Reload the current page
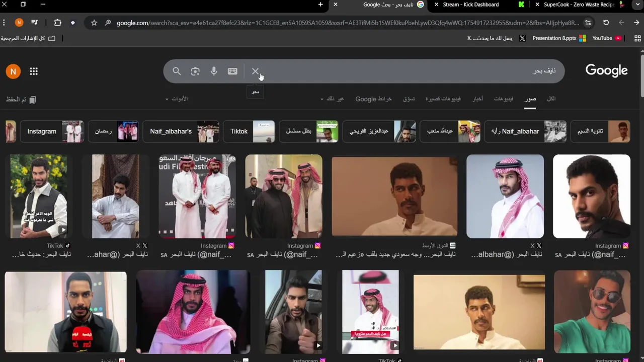644x362 pixels. coord(606,23)
